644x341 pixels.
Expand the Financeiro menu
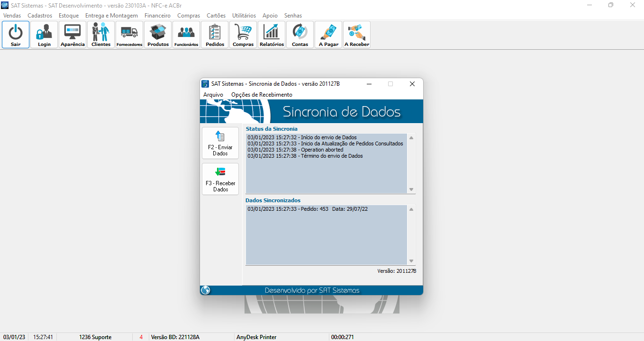pos(157,16)
